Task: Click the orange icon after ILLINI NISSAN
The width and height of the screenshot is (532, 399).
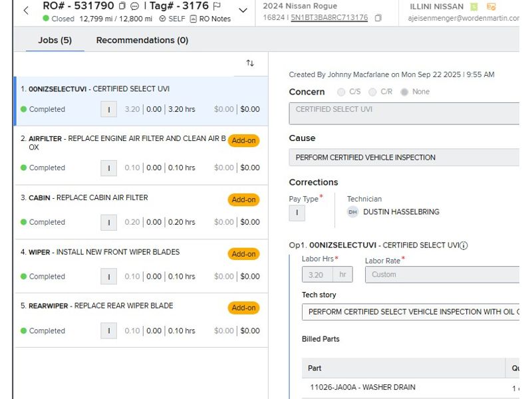Action: coord(491,7)
